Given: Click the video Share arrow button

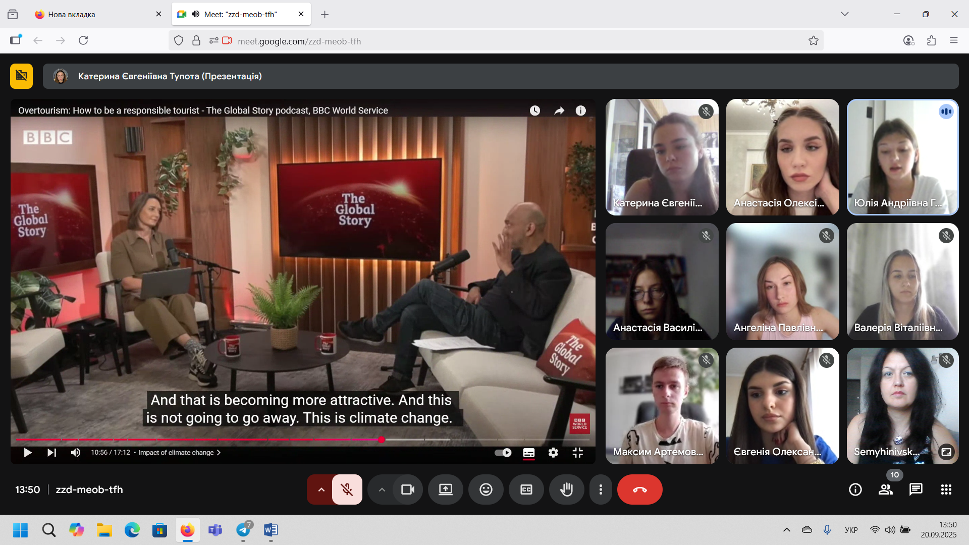Looking at the screenshot, I should [559, 111].
